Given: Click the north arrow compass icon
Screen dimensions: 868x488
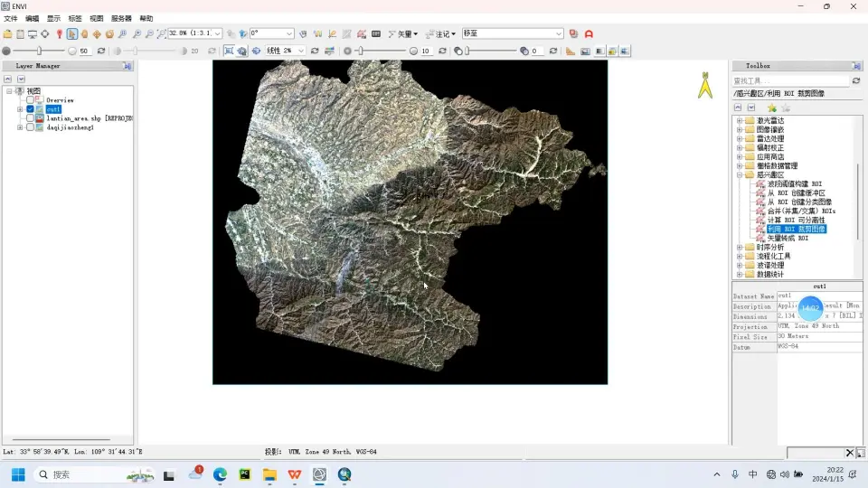Looking at the screenshot, I should click(x=705, y=85).
